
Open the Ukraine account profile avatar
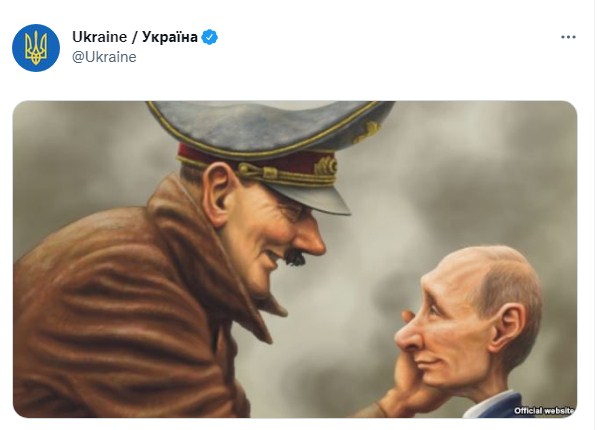(36, 48)
